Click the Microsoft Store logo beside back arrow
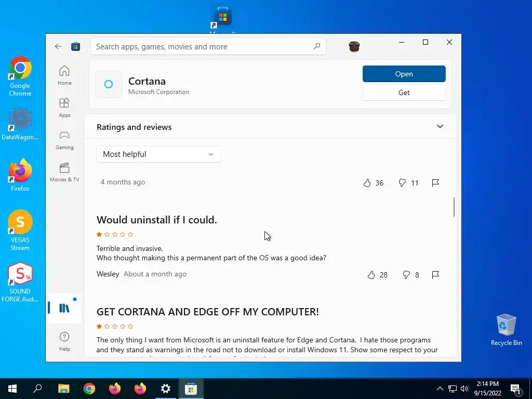The height and width of the screenshot is (399, 532). (x=75, y=46)
